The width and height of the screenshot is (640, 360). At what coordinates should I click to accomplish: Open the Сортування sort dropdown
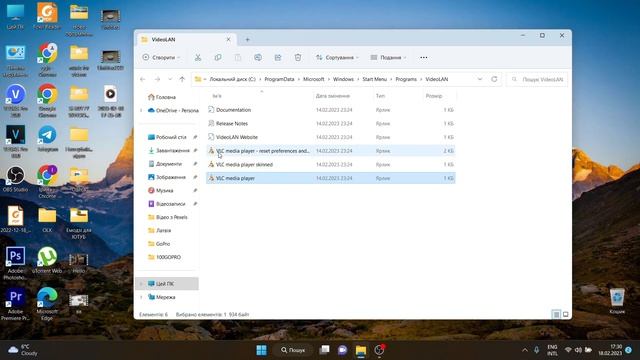(x=337, y=58)
